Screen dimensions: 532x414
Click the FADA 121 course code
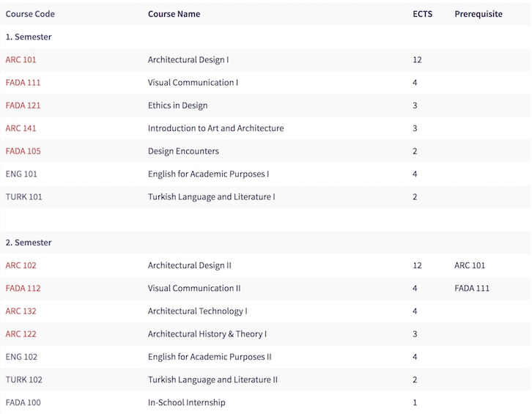23,106
